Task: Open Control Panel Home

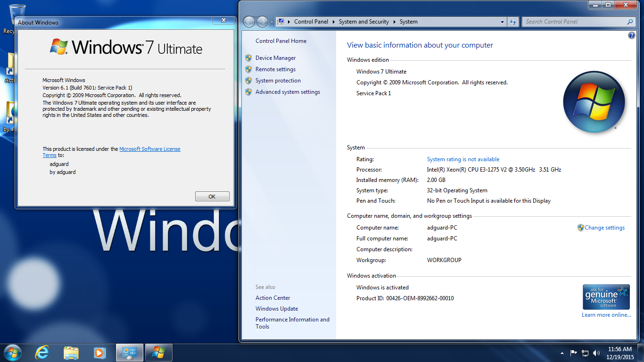Action: pyautogui.click(x=281, y=41)
